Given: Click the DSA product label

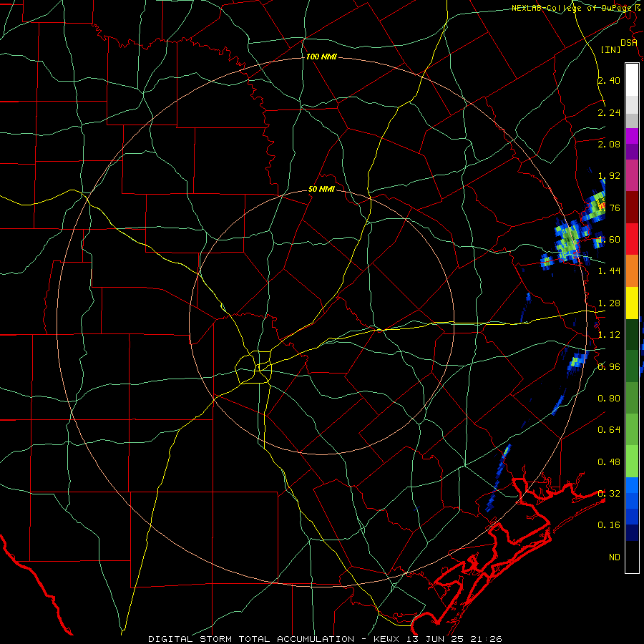Looking at the screenshot, I should [x=629, y=43].
